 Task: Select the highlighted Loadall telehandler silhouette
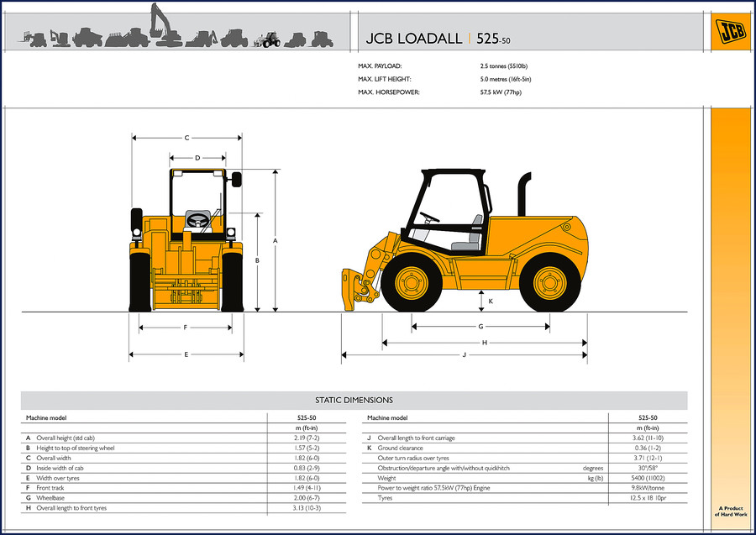coord(267,39)
